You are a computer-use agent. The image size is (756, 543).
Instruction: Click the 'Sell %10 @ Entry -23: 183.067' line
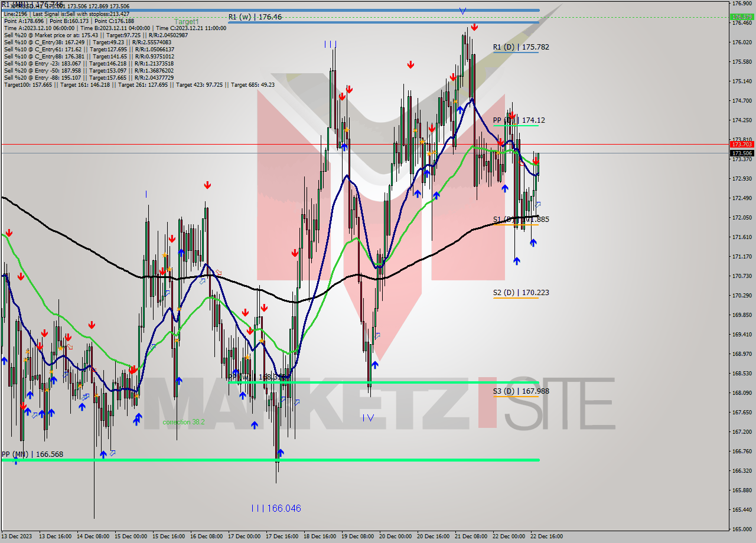[x=89, y=63]
